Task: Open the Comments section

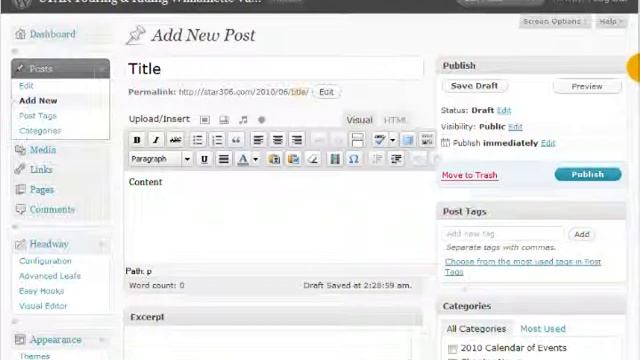Action: click(x=52, y=209)
